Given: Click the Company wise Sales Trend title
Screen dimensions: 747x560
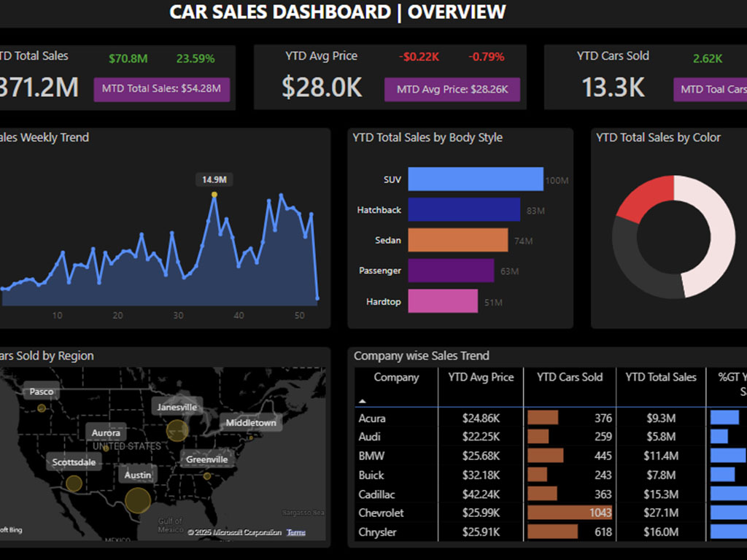Looking at the screenshot, I should 421,356.
